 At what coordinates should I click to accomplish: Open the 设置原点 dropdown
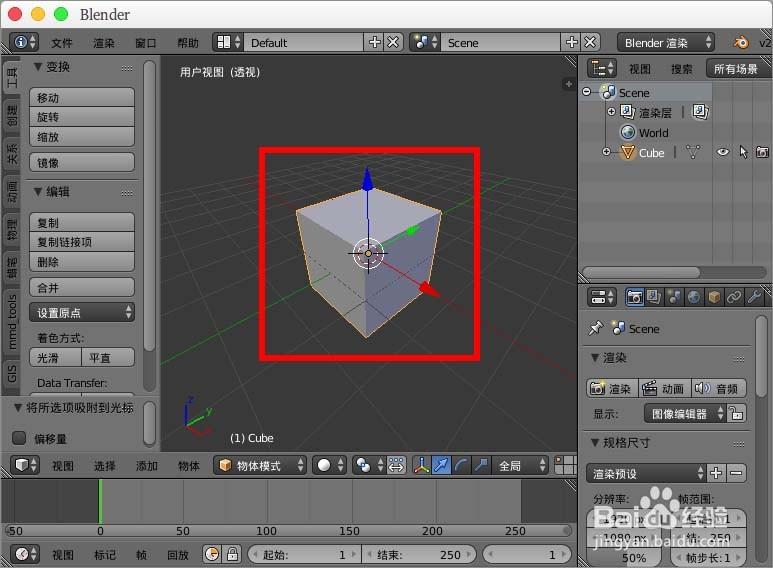(x=82, y=312)
